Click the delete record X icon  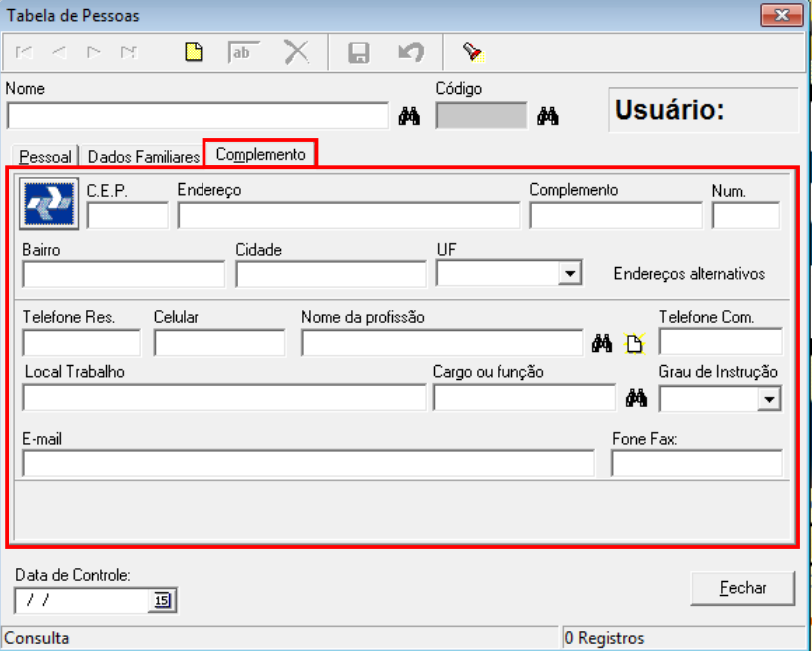click(x=296, y=53)
